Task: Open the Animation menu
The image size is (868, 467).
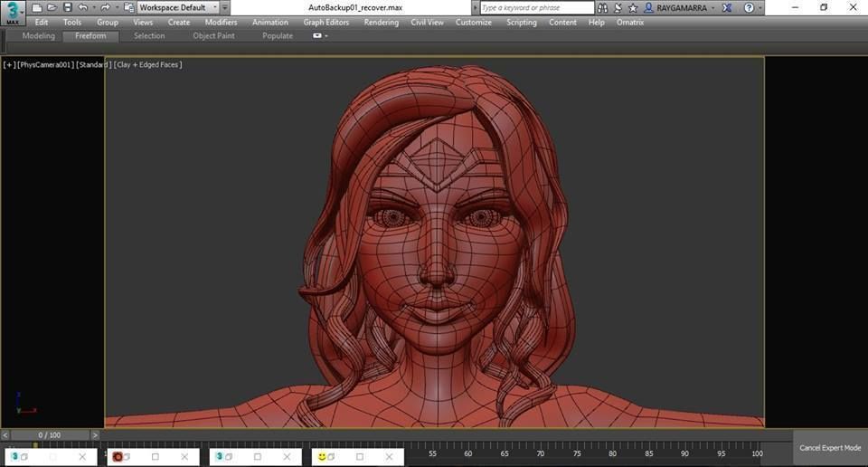Action: pos(270,22)
